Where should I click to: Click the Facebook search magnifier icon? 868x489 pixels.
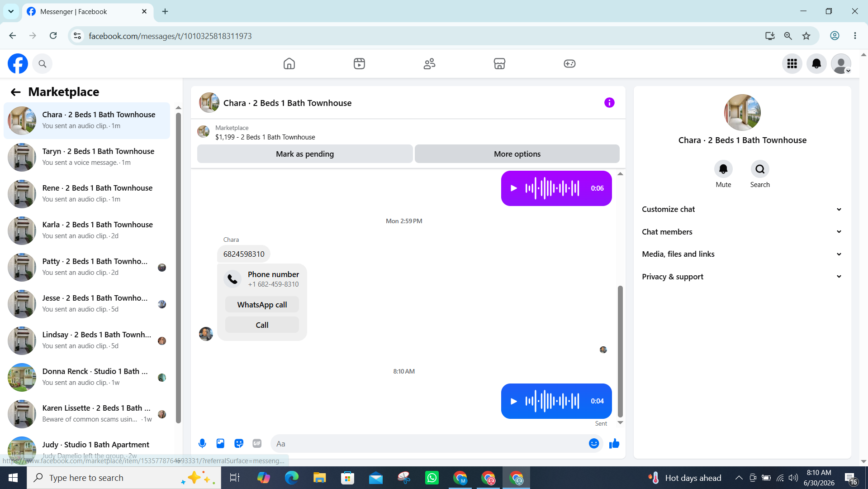coord(43,64)
